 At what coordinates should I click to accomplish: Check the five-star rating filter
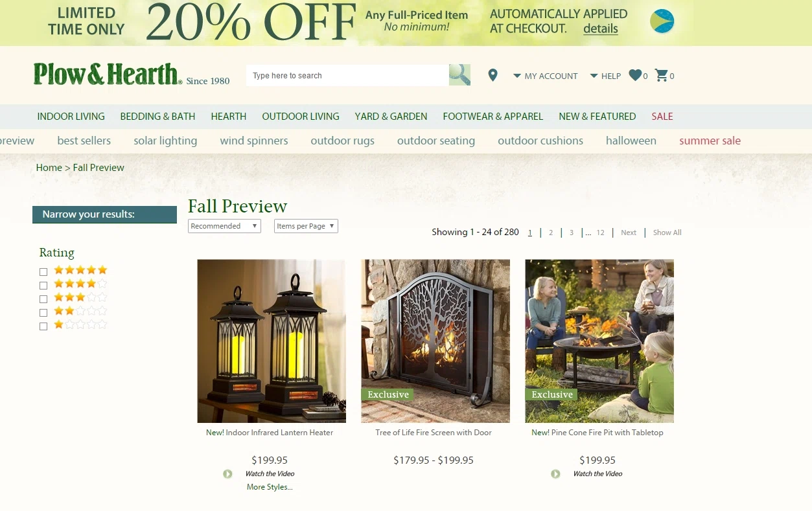[x=43, y=272]
